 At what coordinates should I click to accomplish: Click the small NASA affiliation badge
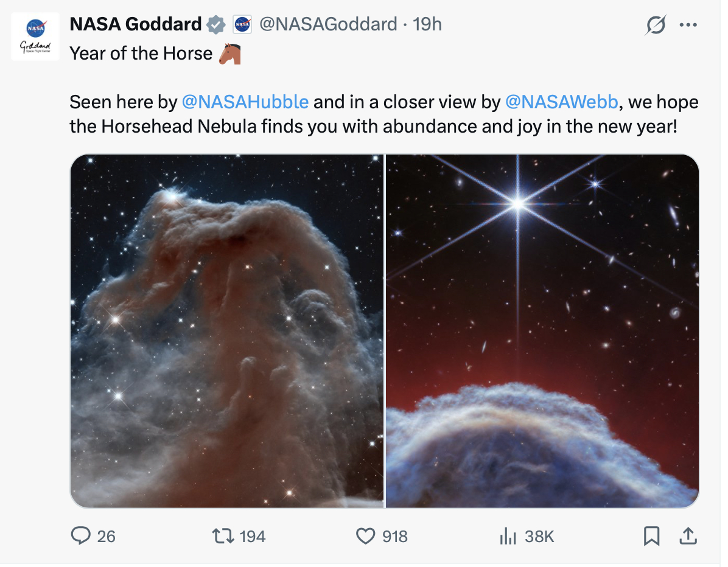click(242, 25)
